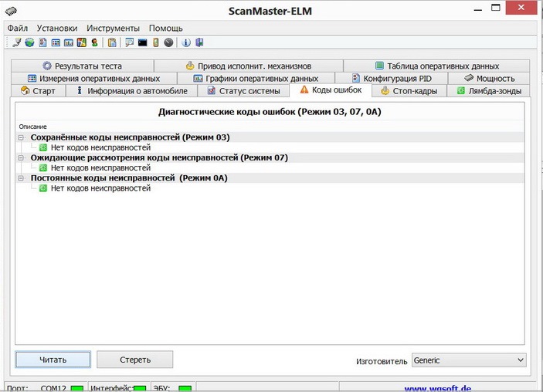Click the ScanMaster-ELM chip icon in title bar
The image size is (543, 392).
click(x=11, y=11)
